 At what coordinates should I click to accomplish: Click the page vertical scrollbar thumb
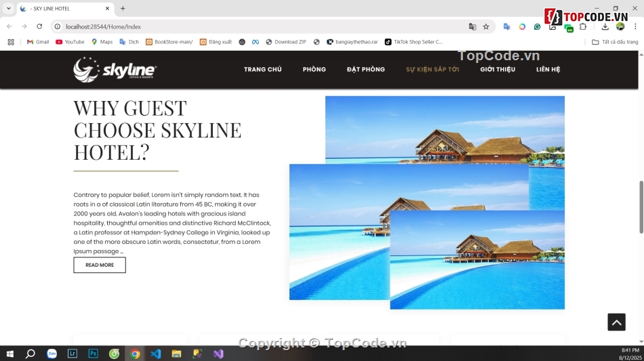point(641,207)
